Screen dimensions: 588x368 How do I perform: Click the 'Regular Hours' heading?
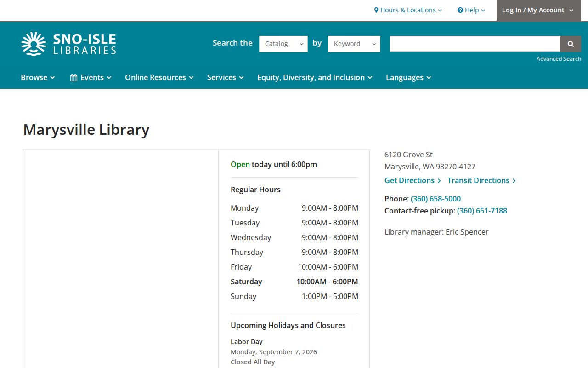[x=255, y=190]
